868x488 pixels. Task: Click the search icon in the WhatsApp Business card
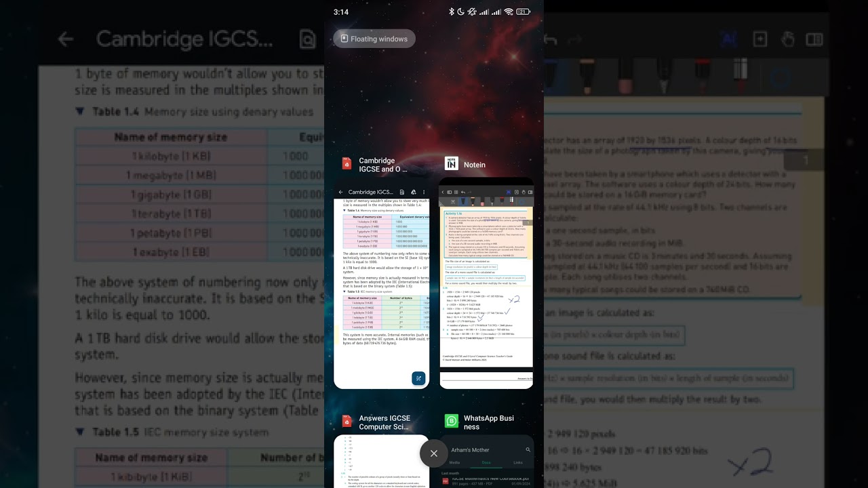click(x=528, y=449)
